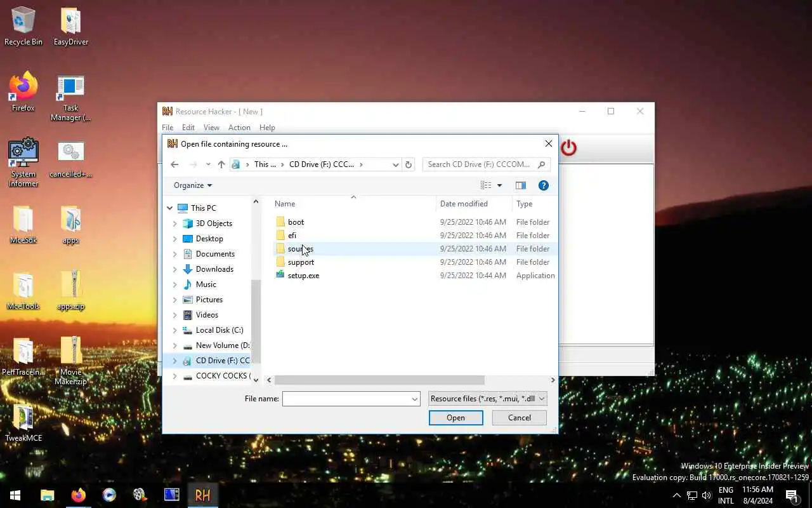Close the Open file dialog
The image size is (812, 508).
[549, 144]
